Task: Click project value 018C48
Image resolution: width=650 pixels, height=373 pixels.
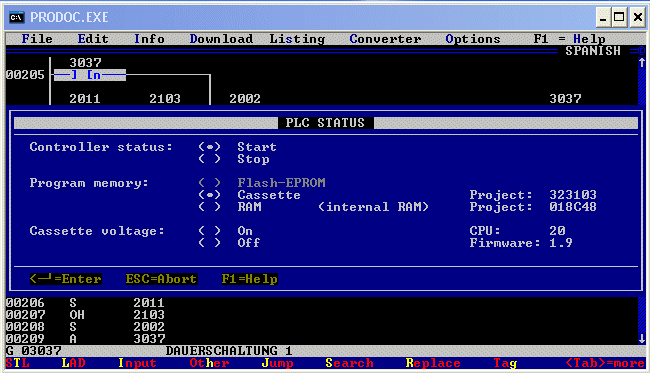Action: [x=573, y=207]
